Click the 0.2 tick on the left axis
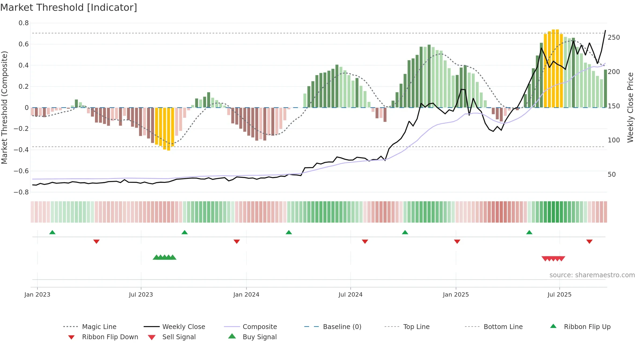 [24, 87]
